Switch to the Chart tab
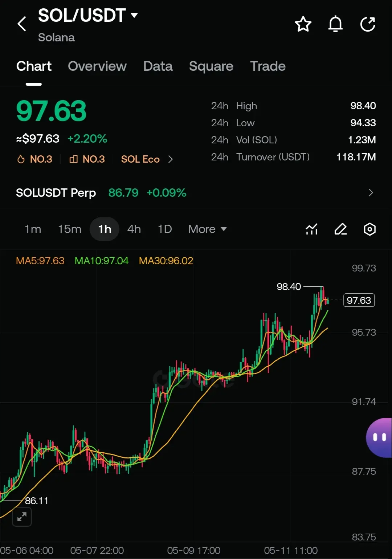The height and width of the screenshot is (559, 392). [x=34, y=66]
